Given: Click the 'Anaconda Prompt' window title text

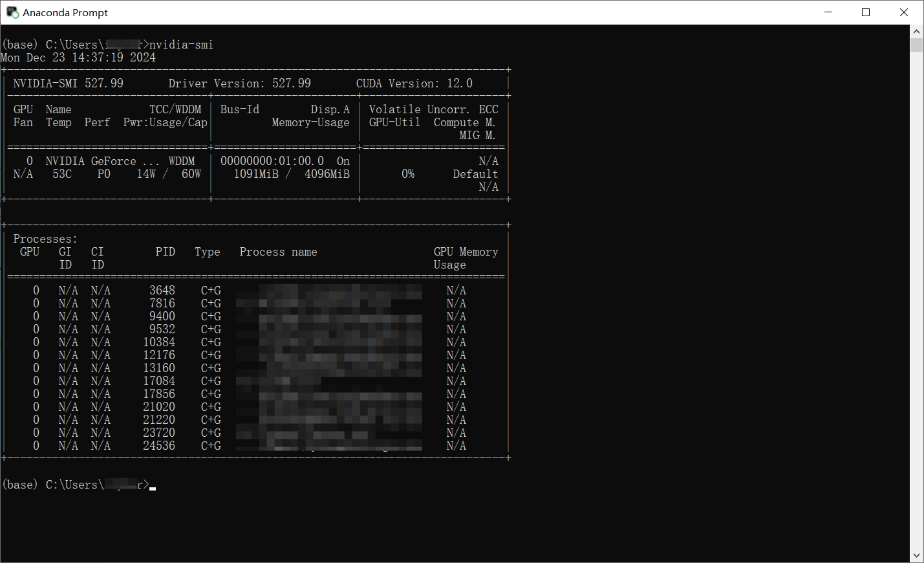Looking at the screenshot, I should point(65,12).
